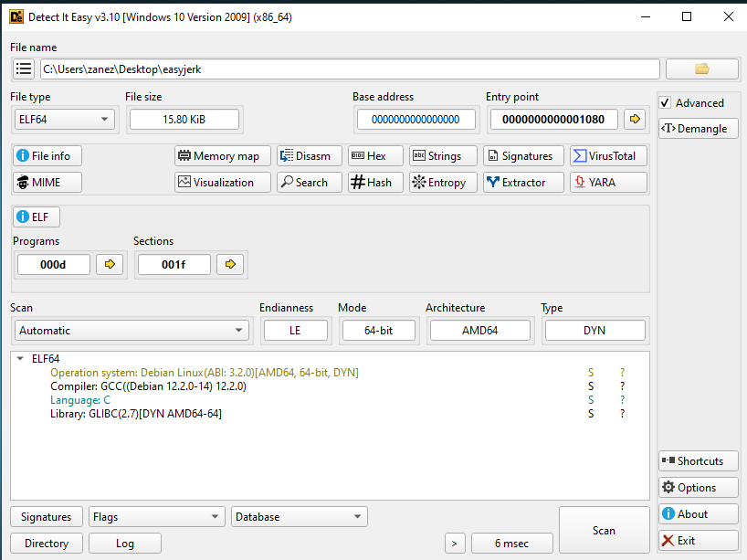Open the MIME tool
This screenshot has width=747, height=560.
pos(47,183)
